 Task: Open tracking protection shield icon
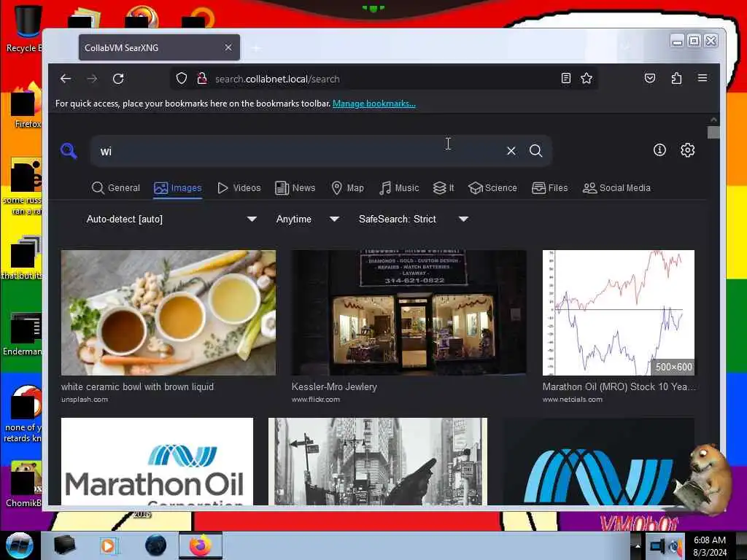pos(181,79)
